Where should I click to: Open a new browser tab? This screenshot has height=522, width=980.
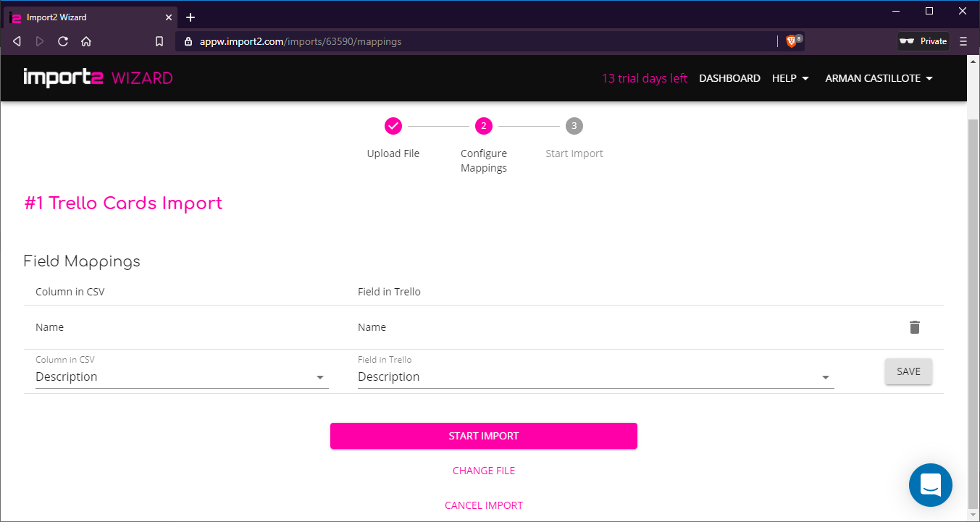pos(190,17)
